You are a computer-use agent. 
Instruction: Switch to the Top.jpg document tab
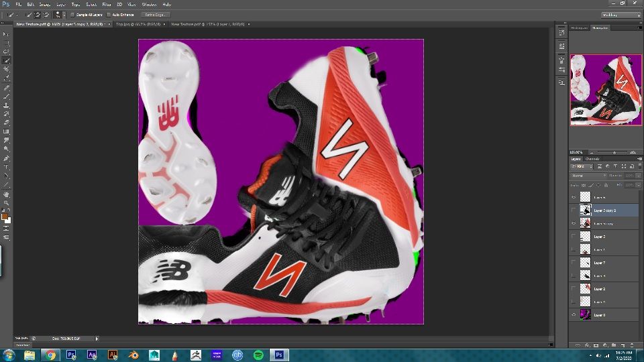pos(138,24)
